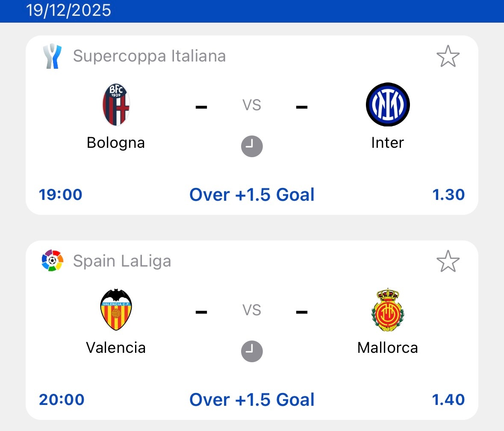Image resolution: width=504 pixels, height=431 pixels.
Task: Click the Supercoppa Italiana trophy icon
Action: point(53,56)
